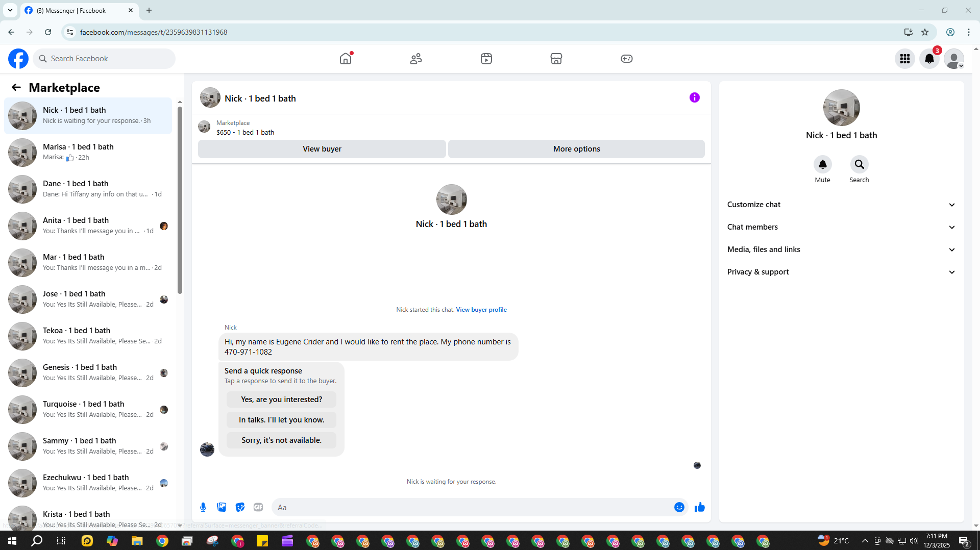Screen dimensions: 980x550
Task: Mute the Nick conversation
Action: (x=822, y=164)
